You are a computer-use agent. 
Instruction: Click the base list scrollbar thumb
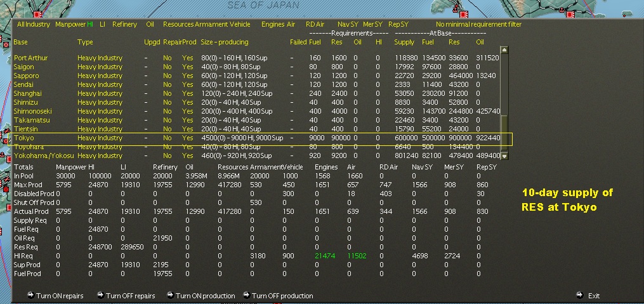(504, 134)
